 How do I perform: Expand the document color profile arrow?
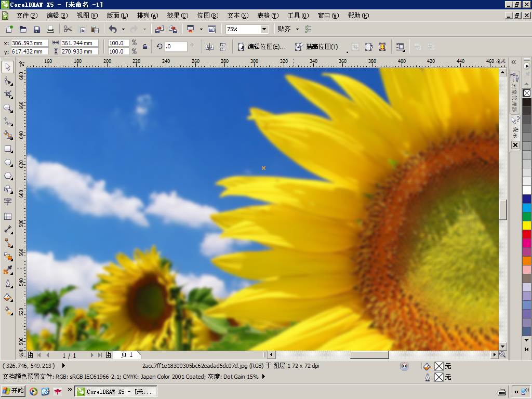[263, 377]
